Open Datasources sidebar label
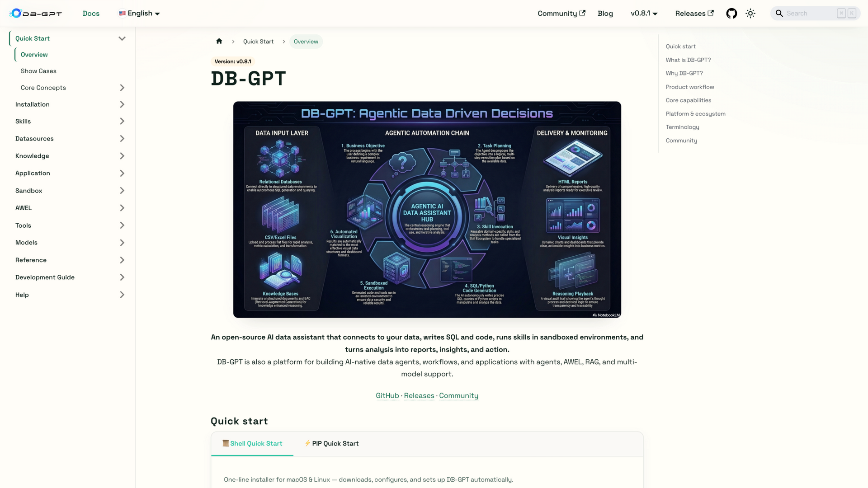868x488 pixels. click(34, 139)
